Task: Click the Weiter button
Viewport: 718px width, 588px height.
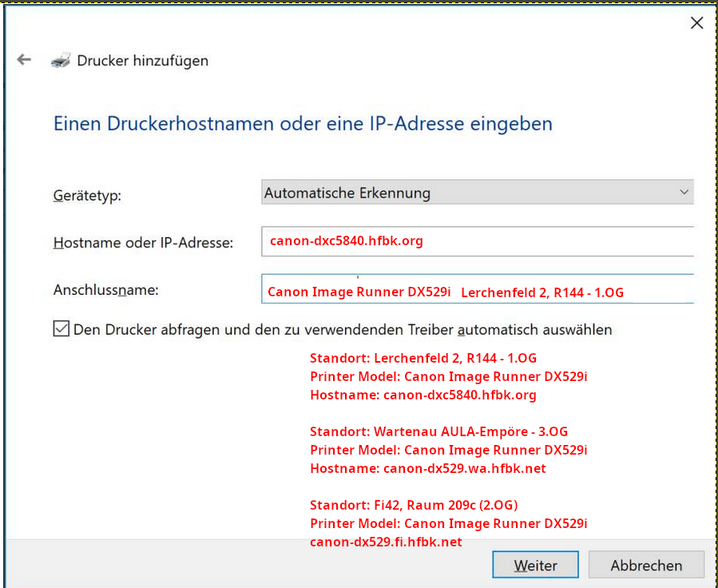Action: 535,565
